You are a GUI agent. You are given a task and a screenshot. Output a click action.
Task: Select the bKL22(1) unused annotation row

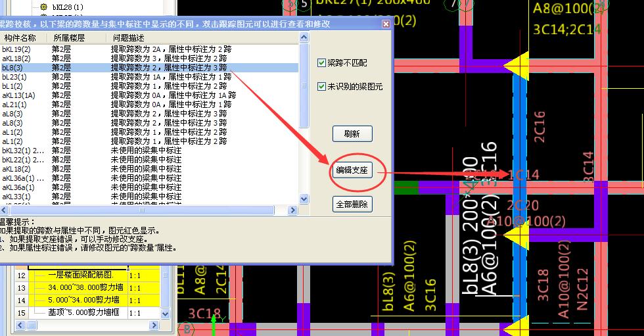[x=150, y=159]
